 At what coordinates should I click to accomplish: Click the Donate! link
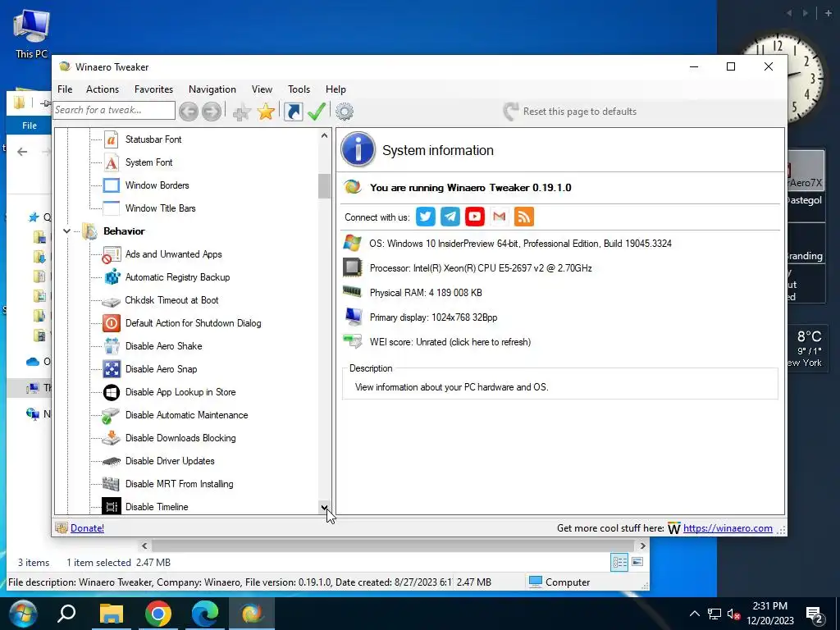tap(87, 528)
